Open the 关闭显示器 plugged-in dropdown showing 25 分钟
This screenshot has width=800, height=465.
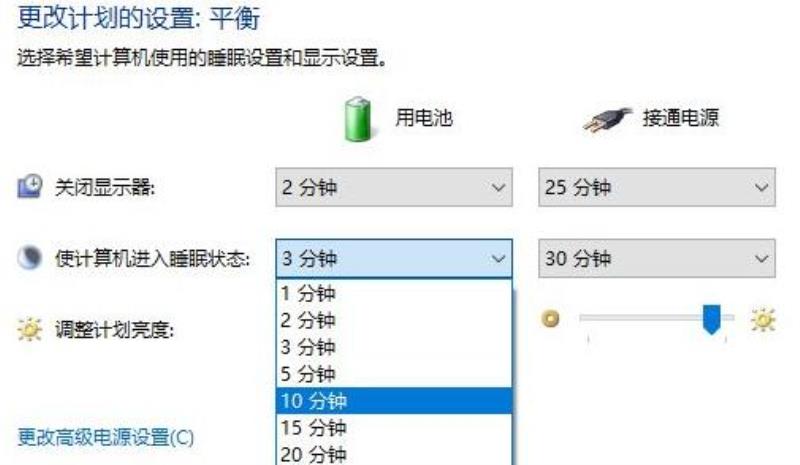pyautogui.click(x=657, y=187)
